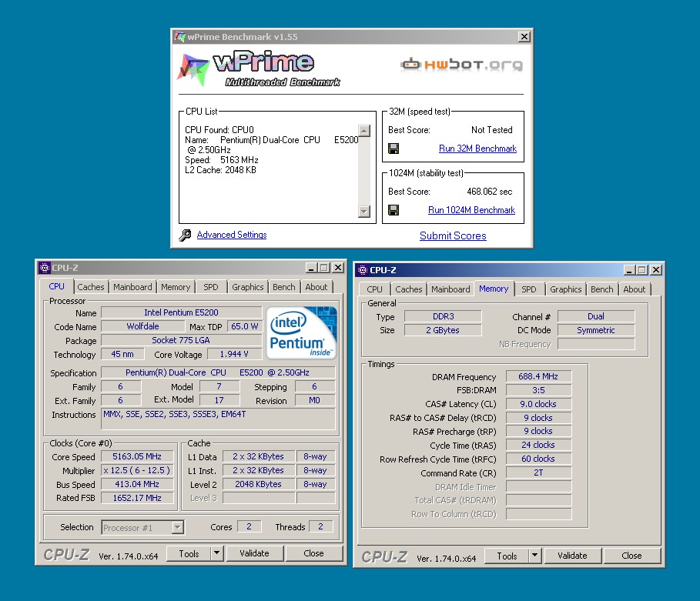
Task: Switch to Caches tab in left CPU-Z
Action: point(91,287)
